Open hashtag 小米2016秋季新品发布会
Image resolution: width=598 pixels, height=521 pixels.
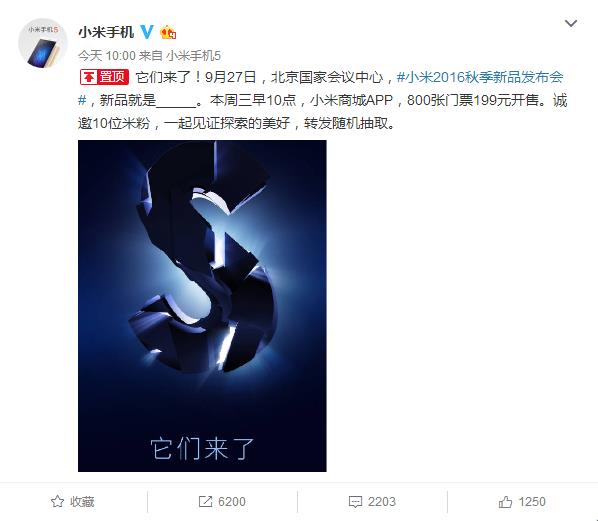(x=480, y=77)
